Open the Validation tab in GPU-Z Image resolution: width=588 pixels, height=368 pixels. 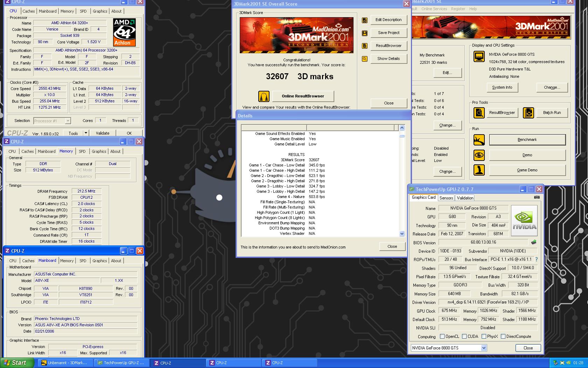(x=465, y=198)
